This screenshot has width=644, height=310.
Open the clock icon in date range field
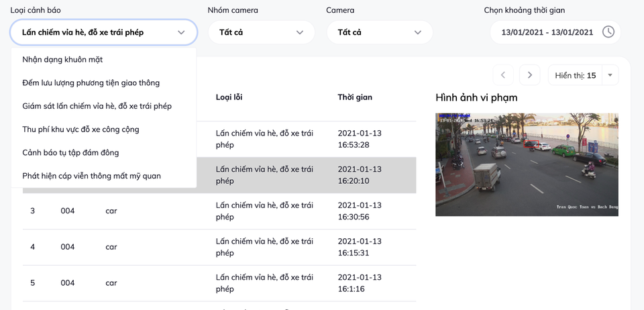(608, 32)
